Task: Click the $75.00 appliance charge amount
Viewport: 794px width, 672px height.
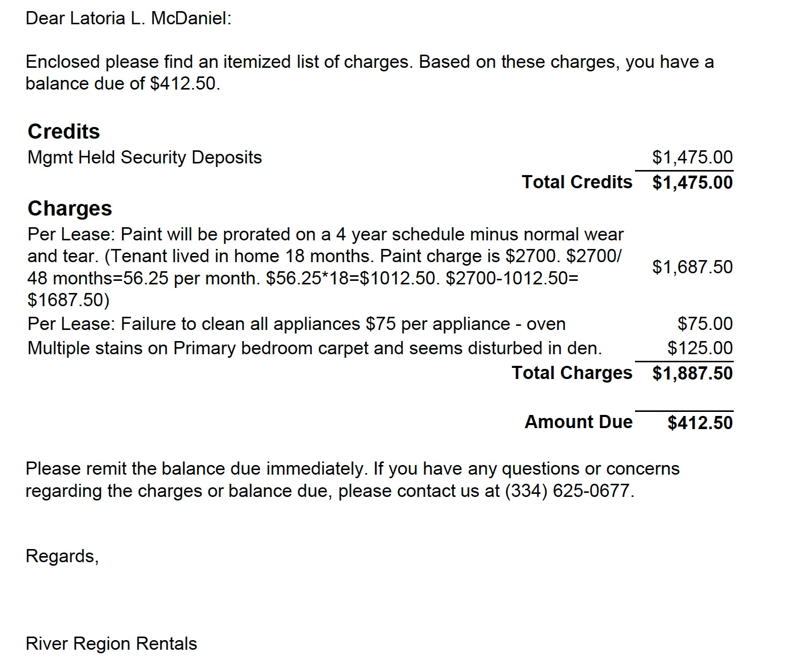Action: click(x=705, y=324)
